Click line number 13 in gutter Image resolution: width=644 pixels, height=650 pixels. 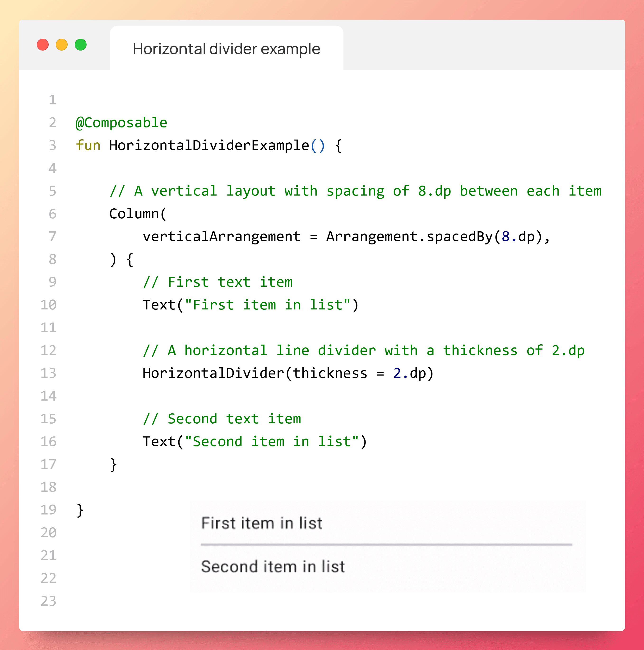(x=48, y=373)
